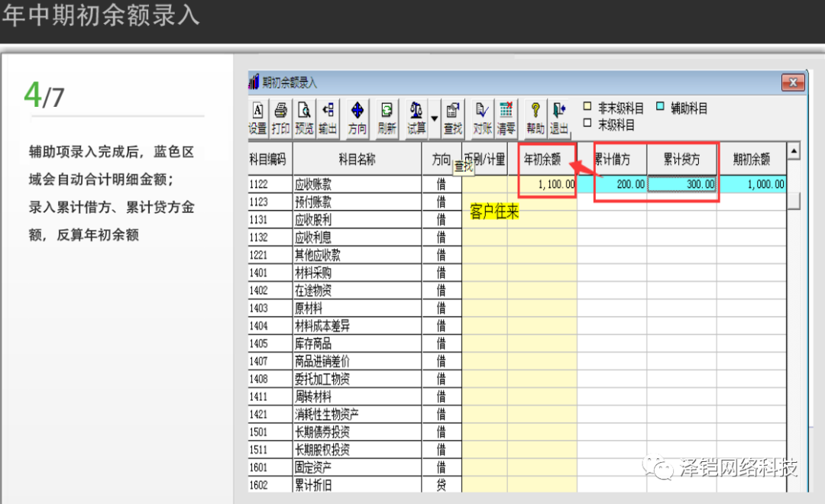Expand the dropdown arrow beside 试算
Screen dimensions: 825x504
click(x=435, y=118)
